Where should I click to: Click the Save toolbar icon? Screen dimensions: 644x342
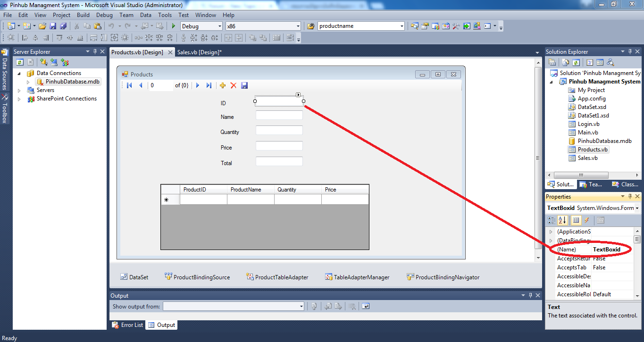tap(53, 26)
